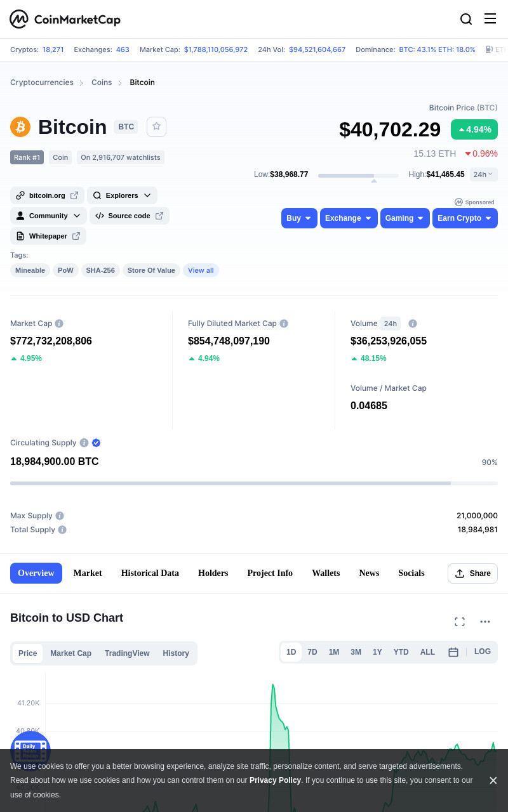Switch chart to TradingView
508x812 pixels.
coord(127,653)
